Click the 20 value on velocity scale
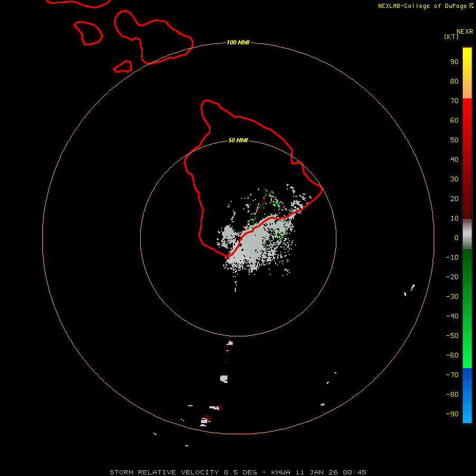Viewport: 476px width, 476px height. point(454,198)
